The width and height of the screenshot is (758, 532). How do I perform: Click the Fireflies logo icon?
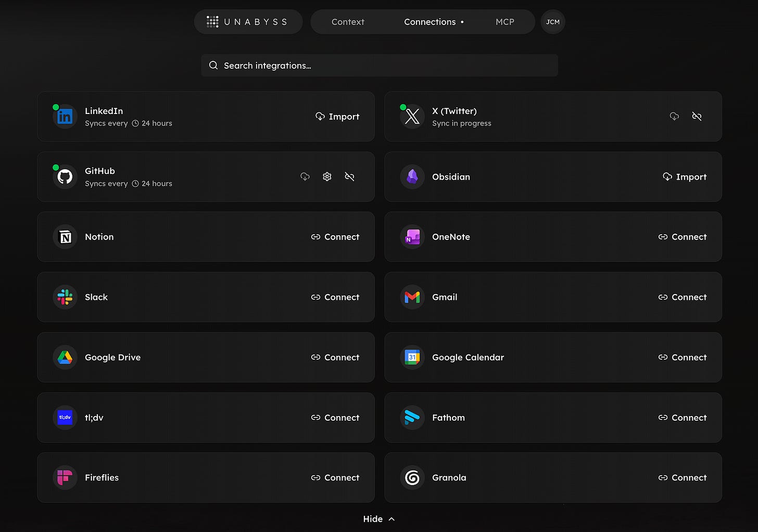65,478
